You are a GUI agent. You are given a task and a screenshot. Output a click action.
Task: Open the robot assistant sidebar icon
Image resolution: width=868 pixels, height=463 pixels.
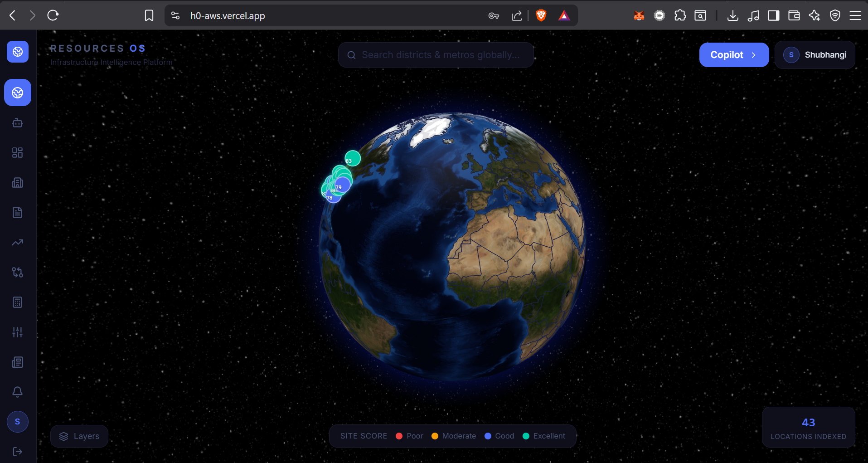tap(17, 123)
